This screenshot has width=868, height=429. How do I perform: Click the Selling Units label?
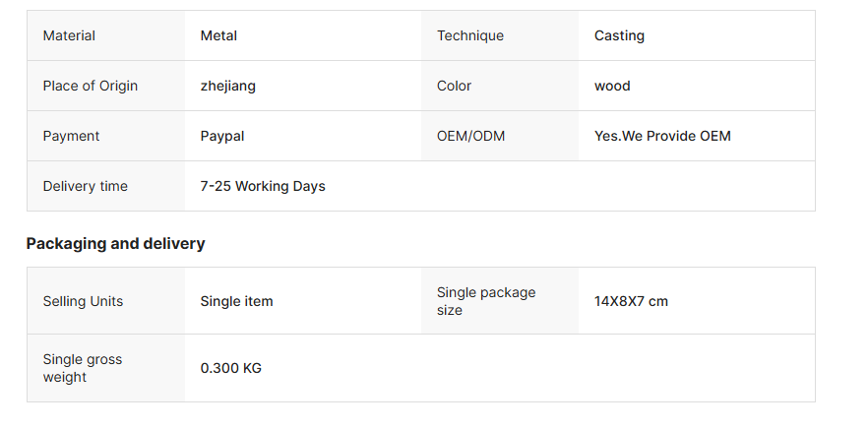(83, 302)
